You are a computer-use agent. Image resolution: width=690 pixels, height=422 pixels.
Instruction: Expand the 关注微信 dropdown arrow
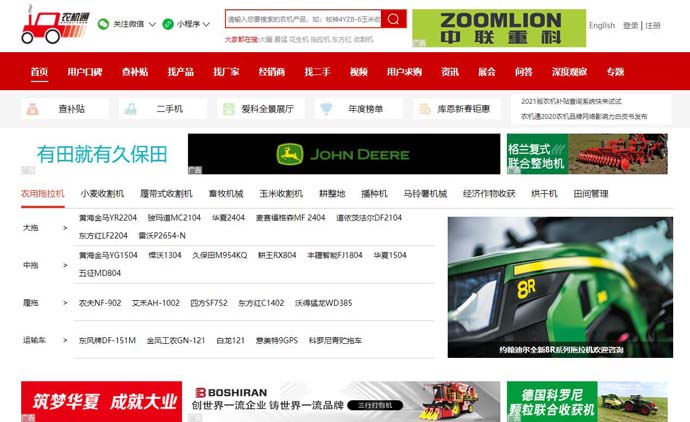152,24
